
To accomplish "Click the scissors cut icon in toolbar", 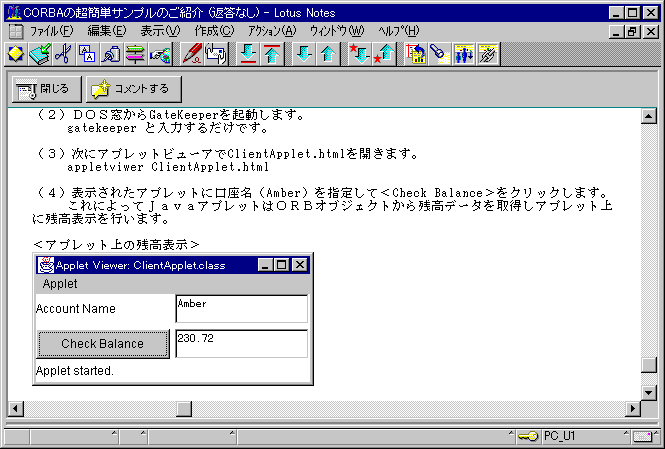I will click(63, 53).
